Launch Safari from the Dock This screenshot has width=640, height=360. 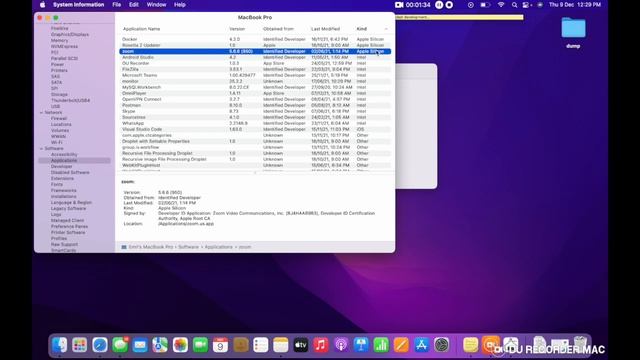click(100, 345)
